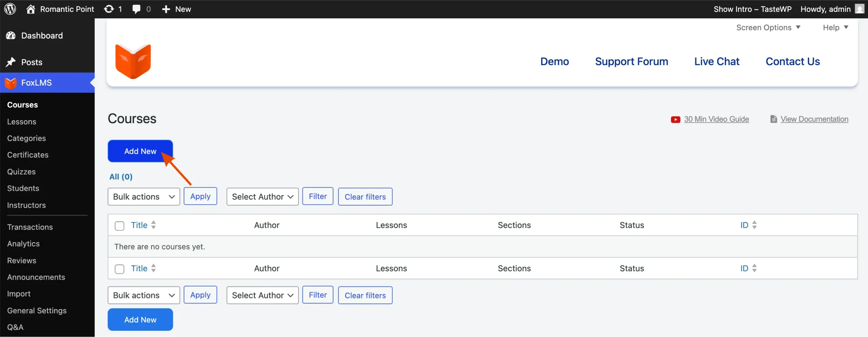868x337 pixels.
Task: Click the document icon beside View Documentation
Action: pos(773,119)
